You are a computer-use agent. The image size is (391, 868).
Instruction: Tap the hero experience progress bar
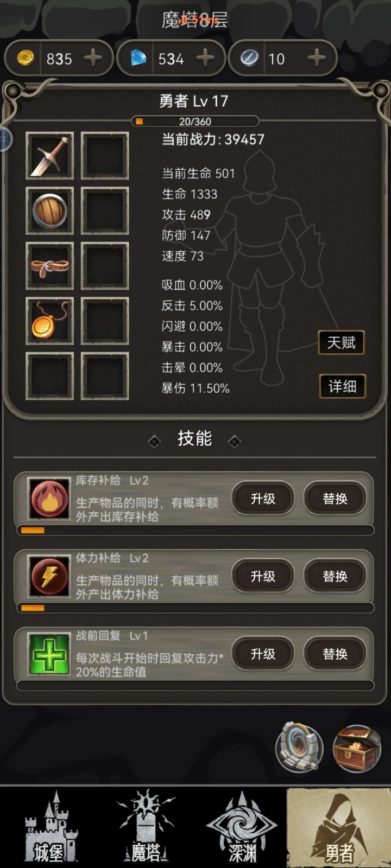tap(195, 121)
